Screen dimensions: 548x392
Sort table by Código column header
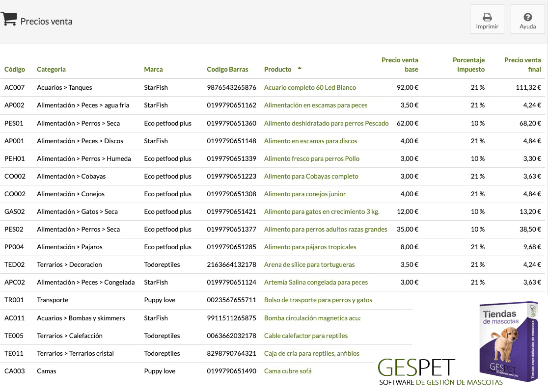15,69
